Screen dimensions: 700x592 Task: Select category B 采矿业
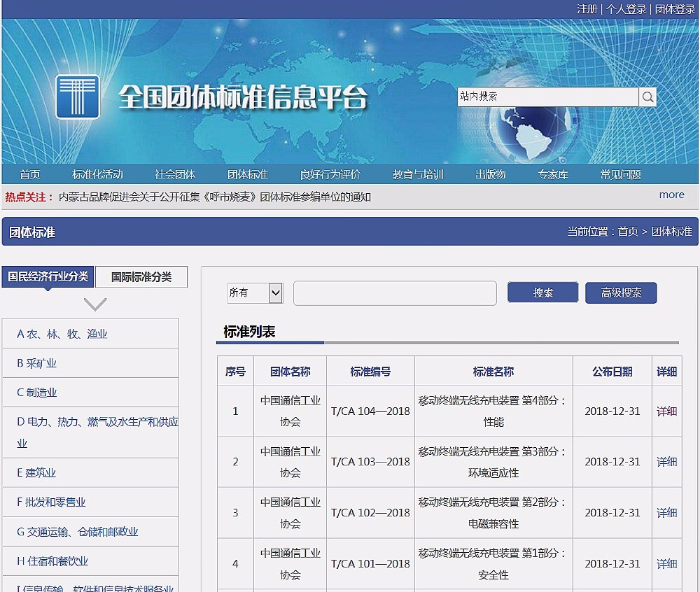(x=90, y=363)
